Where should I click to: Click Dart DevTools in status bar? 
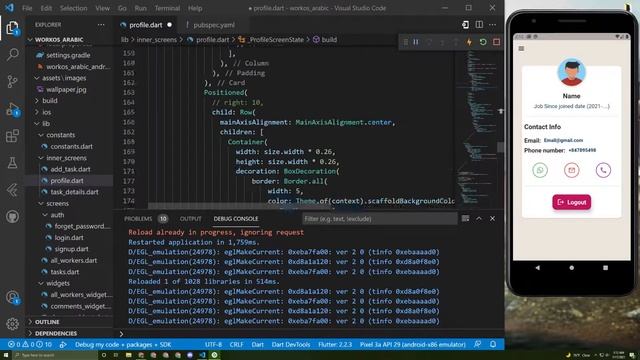[x=291, y=344]
